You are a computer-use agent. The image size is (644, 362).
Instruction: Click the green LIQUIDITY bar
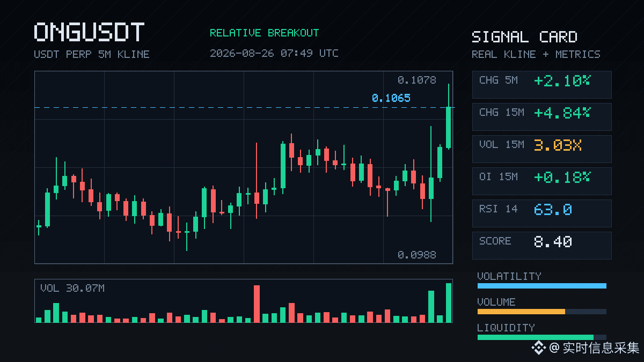535,337
